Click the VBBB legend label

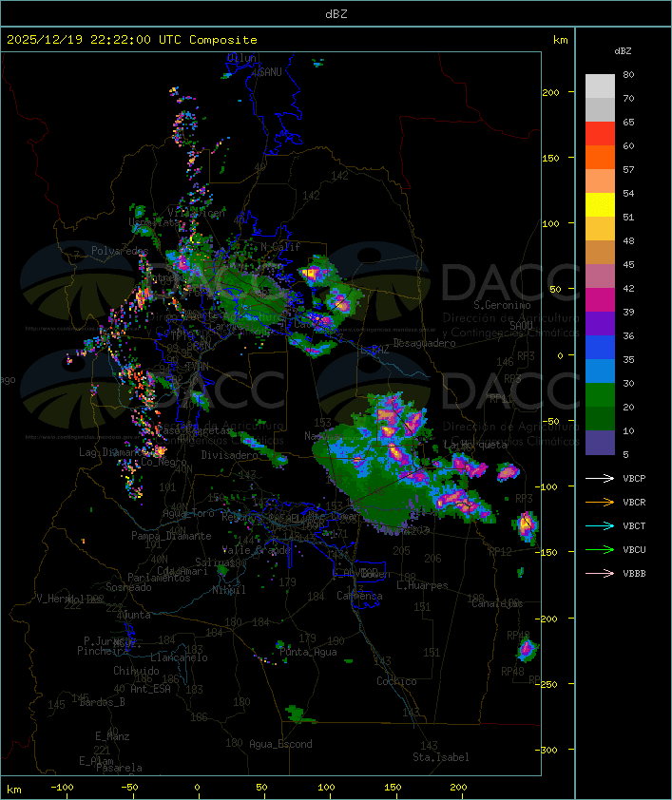[634, 574]
